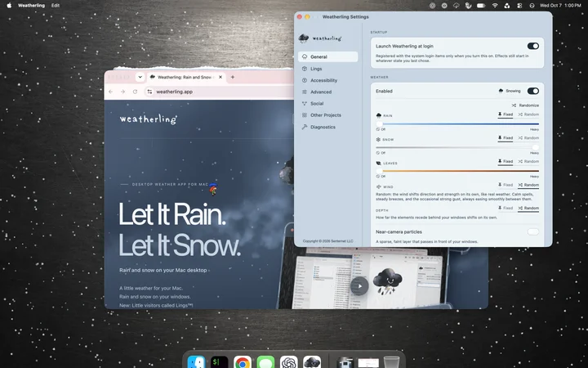Click the battery status icon

(x=481, y=5)
